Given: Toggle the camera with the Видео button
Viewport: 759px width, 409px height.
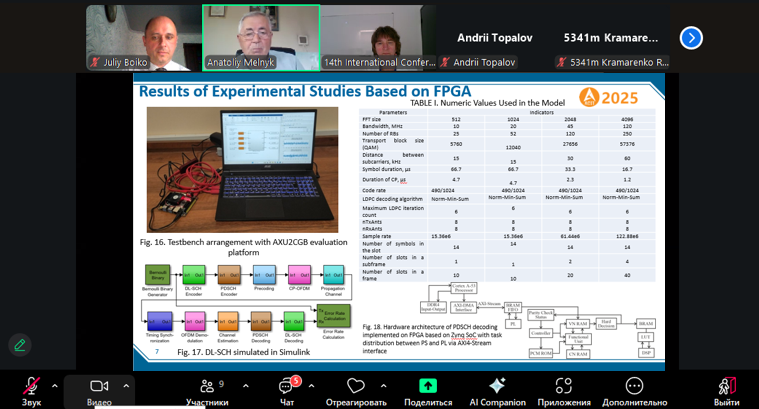Looking at the screenshot, I should pos(99,387).
